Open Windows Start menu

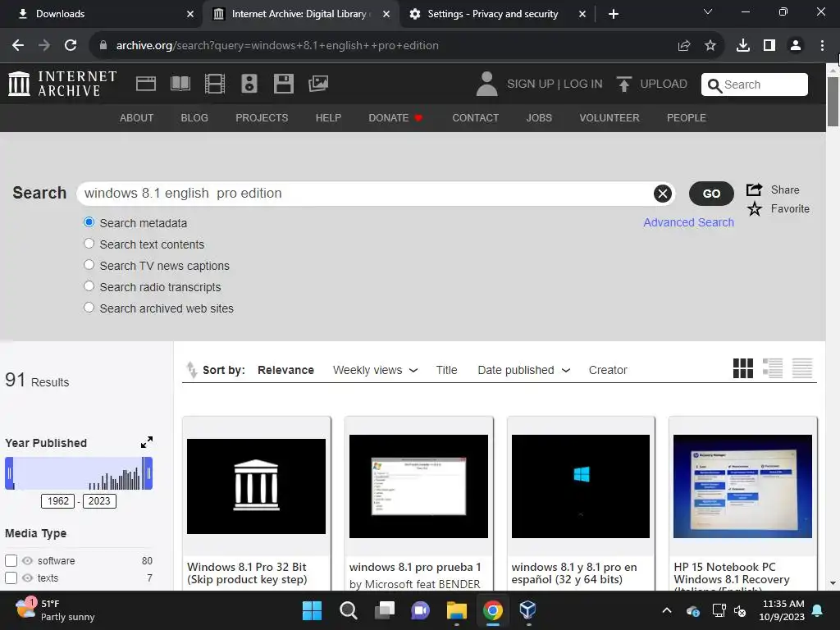[312, 610]
